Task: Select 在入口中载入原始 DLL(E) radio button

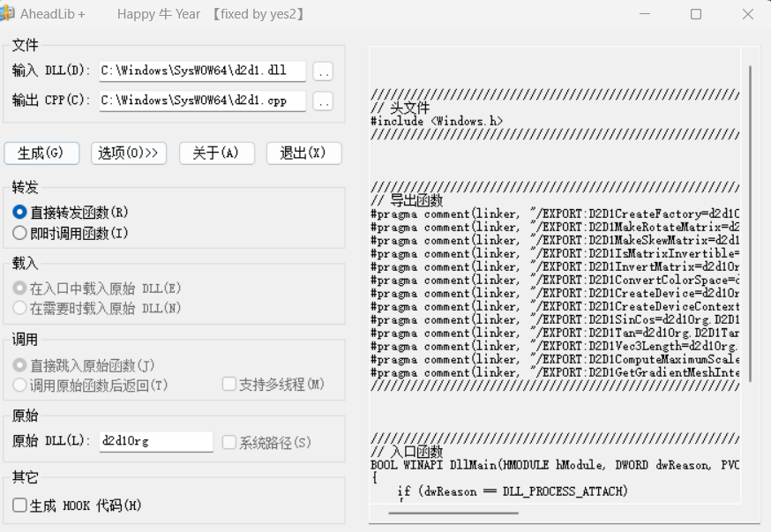Action: coord(20,288)
